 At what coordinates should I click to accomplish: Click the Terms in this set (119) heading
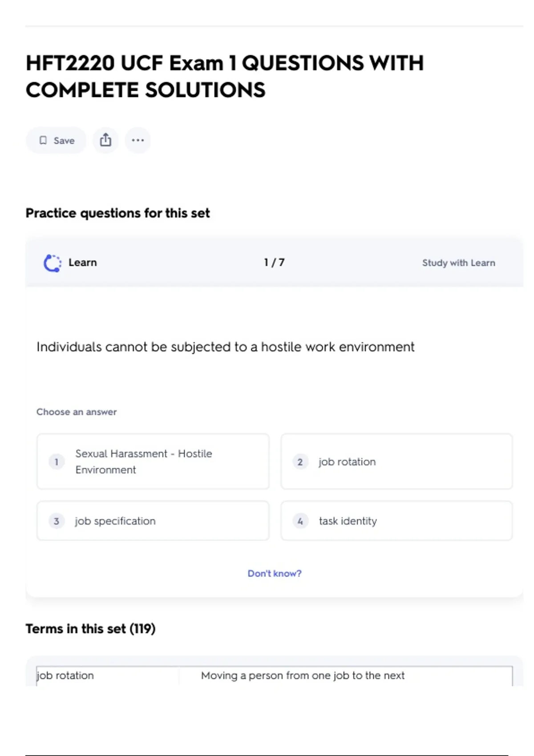[90, 629]
